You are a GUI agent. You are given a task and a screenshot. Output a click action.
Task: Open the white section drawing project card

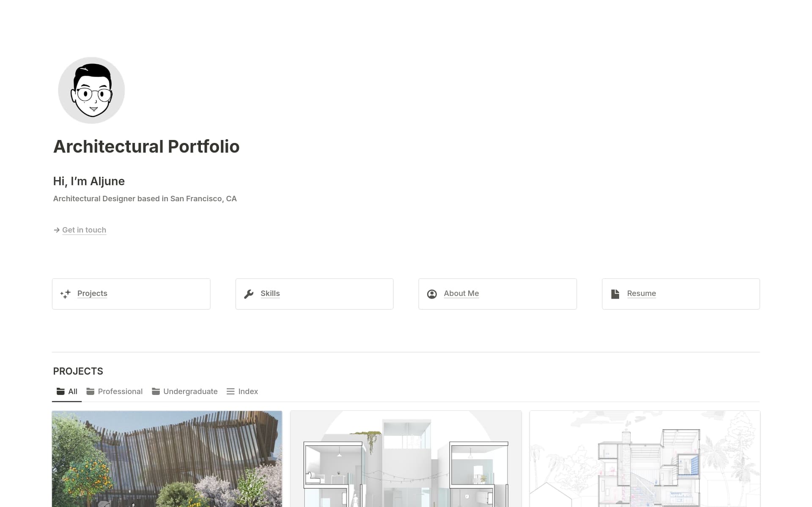tap(406, 459)
